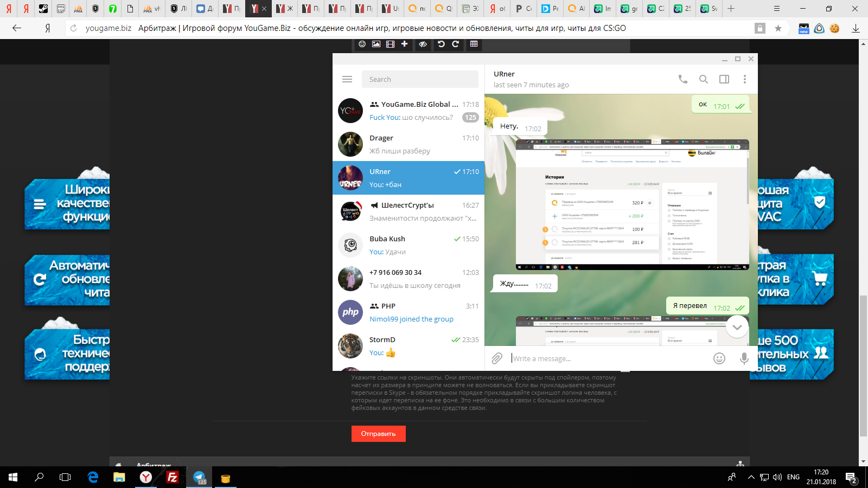Record a voice message with microphone

click(744, 358)
